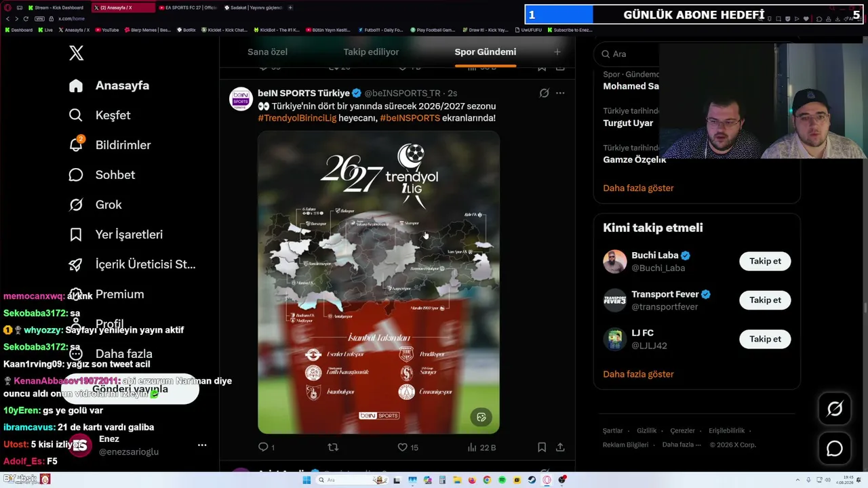The width and height of the screenshot is (868, 488).
Task: Switch to Takip ediyor tab
Action: [371, 52]
